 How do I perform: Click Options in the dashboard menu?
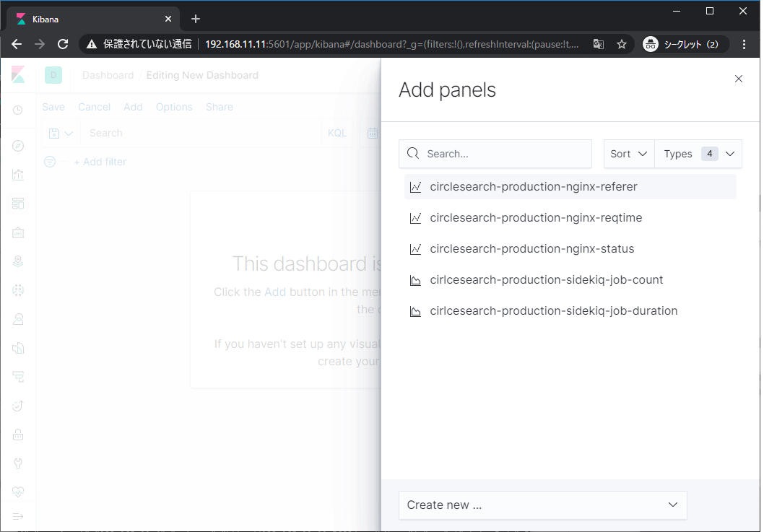click(174, 107)
